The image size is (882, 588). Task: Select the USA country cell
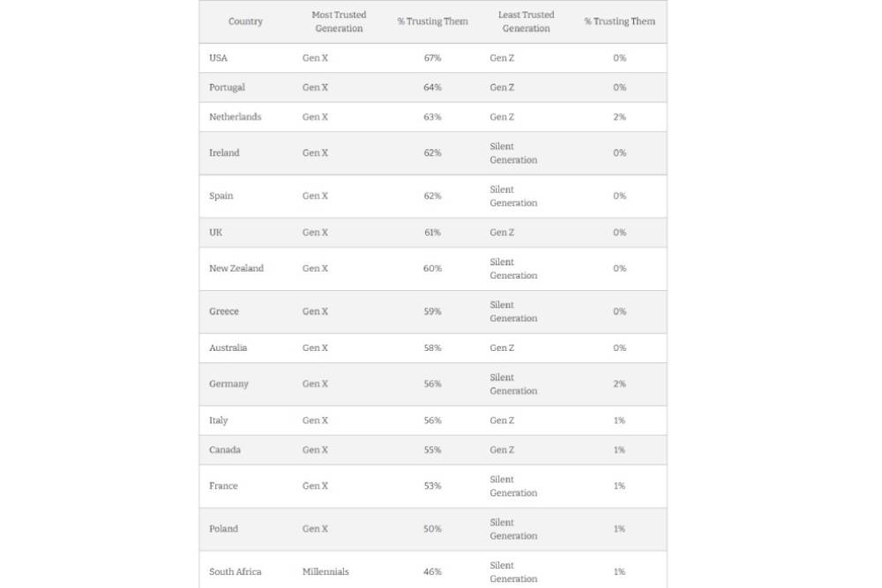pos(218,58)
